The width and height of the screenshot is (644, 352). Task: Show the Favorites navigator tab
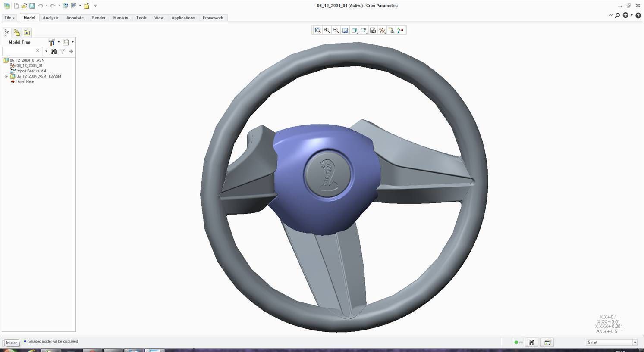(27, 32)
